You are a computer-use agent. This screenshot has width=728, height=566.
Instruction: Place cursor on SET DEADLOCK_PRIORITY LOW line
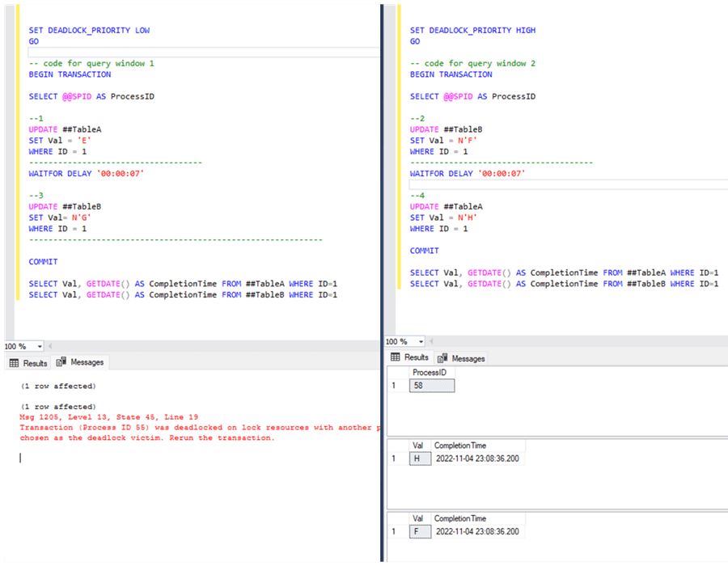tap(89, 31)
